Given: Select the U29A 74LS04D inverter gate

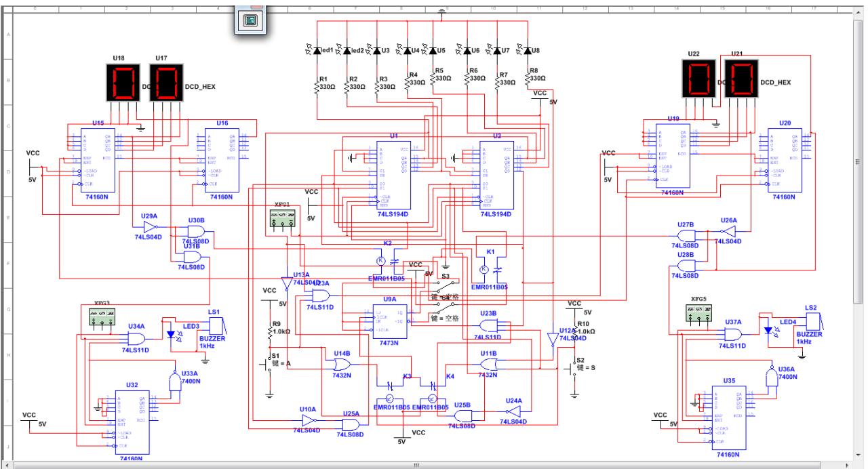Looking at the screenshot, I should 150,227.
